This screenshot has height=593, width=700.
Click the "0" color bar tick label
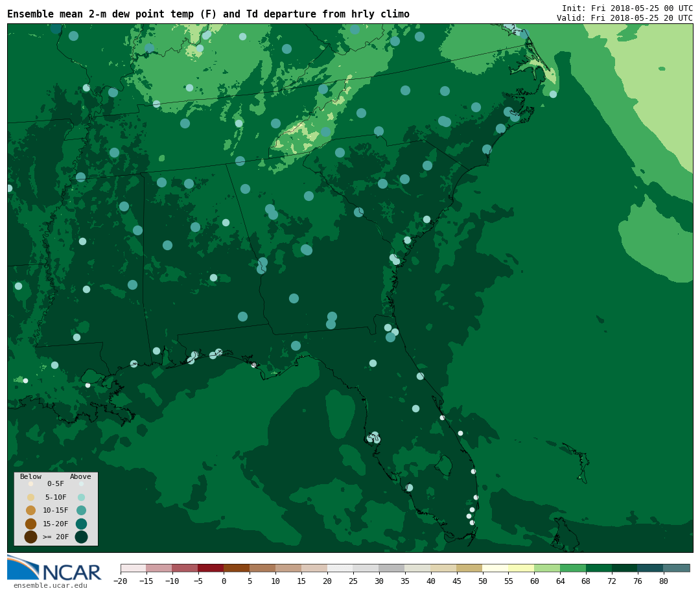point(224,581)
